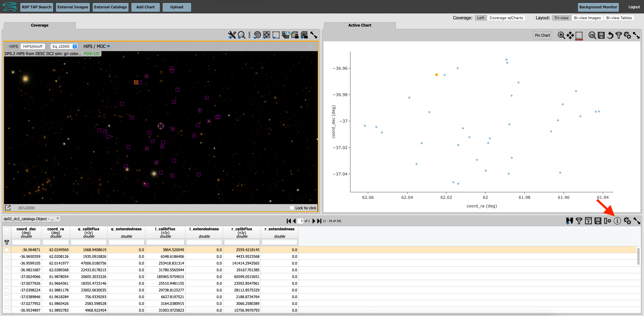Click the coord_ra filter input field
Image resolution: width=644 pixels, height=316 pixels.
tap(56, 242)
